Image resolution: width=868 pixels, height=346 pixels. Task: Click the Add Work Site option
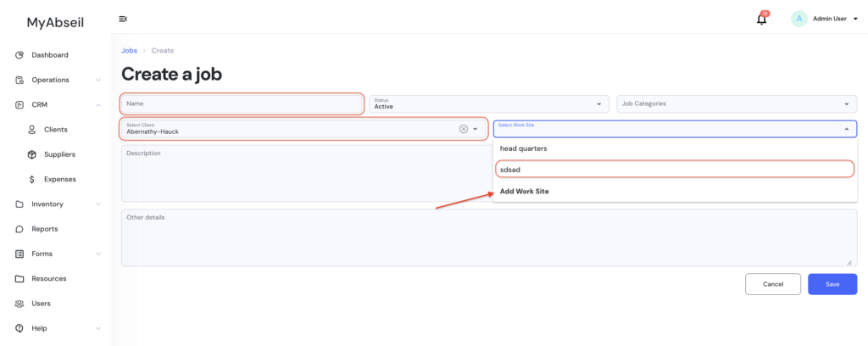click(525, 192)
